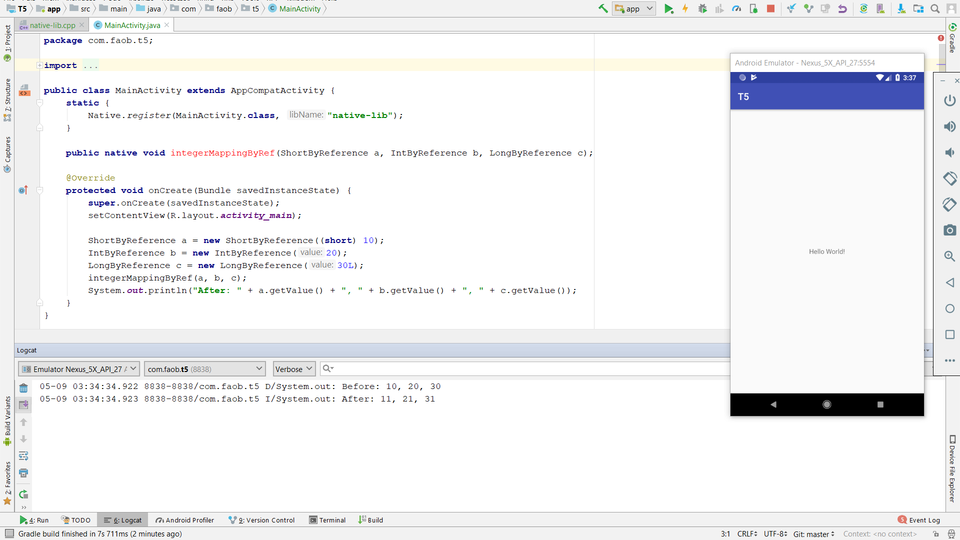
Task: Collapse the onCreate method fold marker
Action: pos(39,190)
